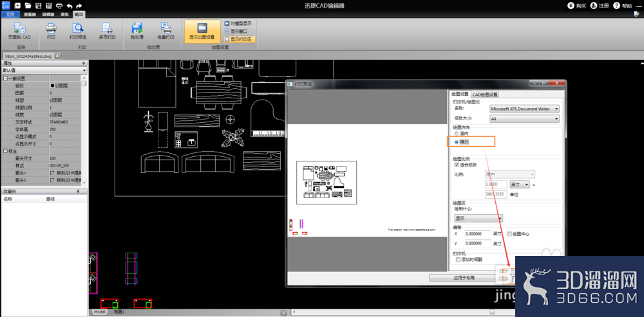
Task: Click the 打印 print ribbon icon
Action: [52, 28]
